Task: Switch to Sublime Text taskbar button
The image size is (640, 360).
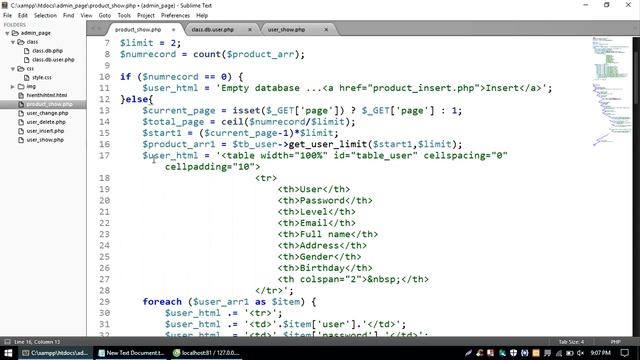Action: 55,353
